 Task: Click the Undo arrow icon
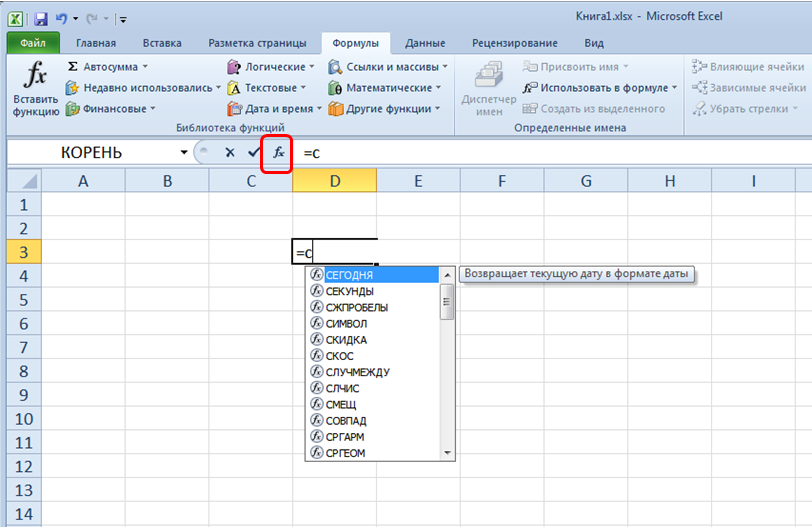[x=63, y=18]
